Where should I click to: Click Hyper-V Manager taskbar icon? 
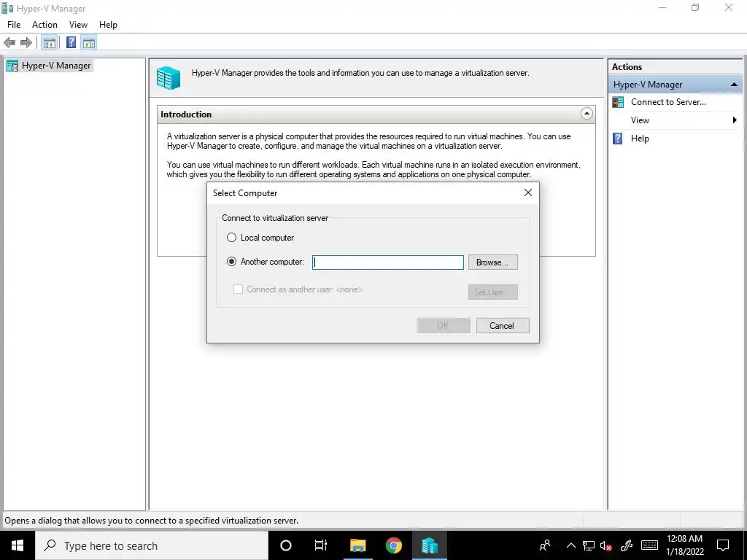click(429, 545)
